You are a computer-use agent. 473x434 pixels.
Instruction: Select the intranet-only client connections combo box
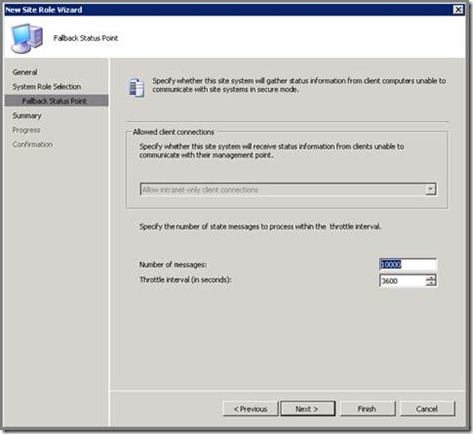288,189
